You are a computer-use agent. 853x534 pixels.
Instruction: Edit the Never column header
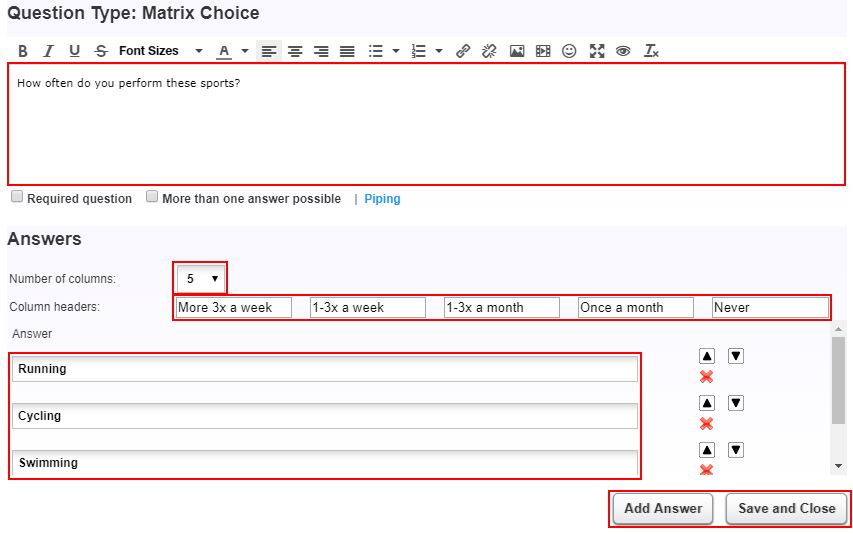point(770,307)
